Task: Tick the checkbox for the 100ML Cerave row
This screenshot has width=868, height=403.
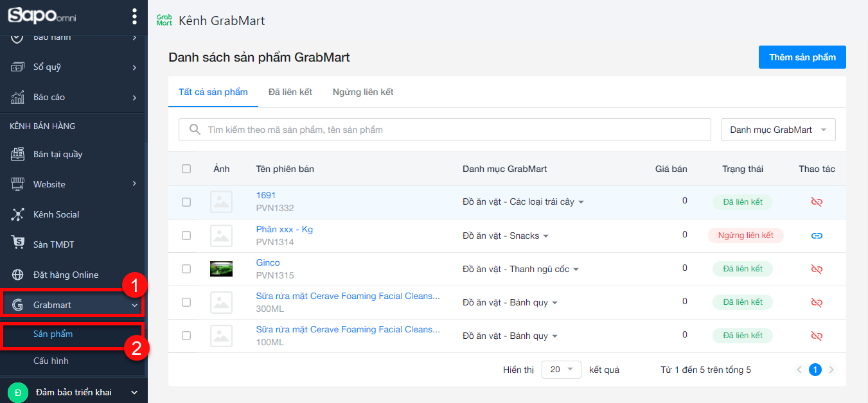Action: (x=186, y=336)
